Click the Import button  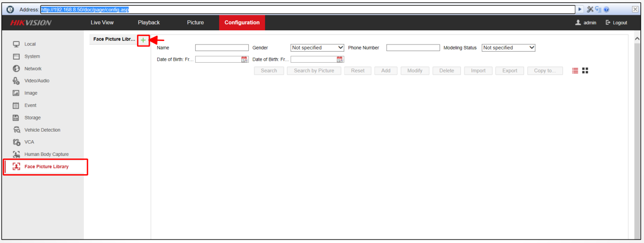pos(478,71)
